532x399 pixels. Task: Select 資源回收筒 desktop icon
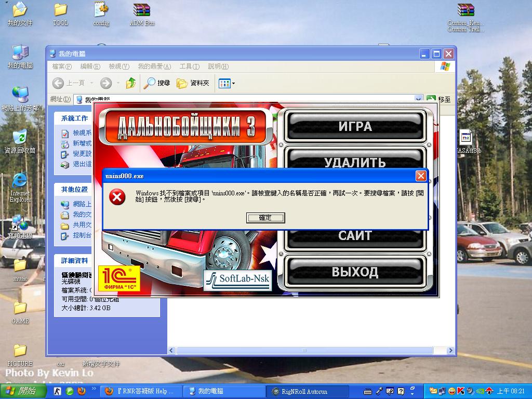point(20,141)
